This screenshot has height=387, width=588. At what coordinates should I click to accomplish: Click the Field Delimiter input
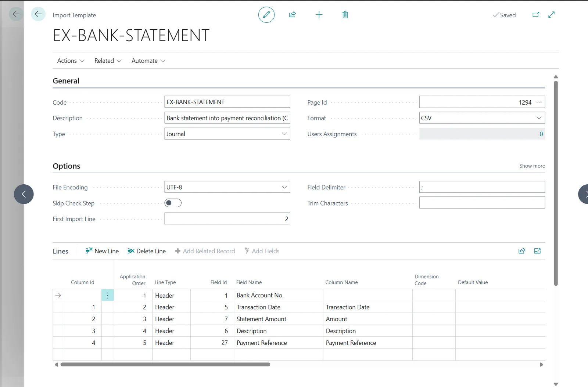[482, 187]
